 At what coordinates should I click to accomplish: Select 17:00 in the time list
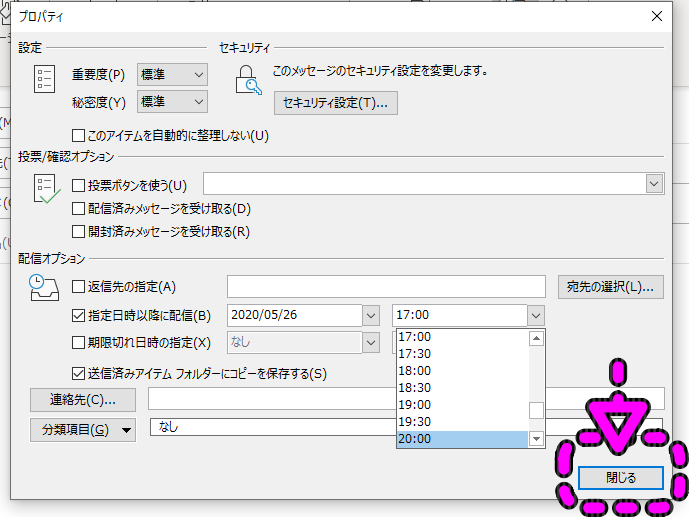click(x=462, y=337)
